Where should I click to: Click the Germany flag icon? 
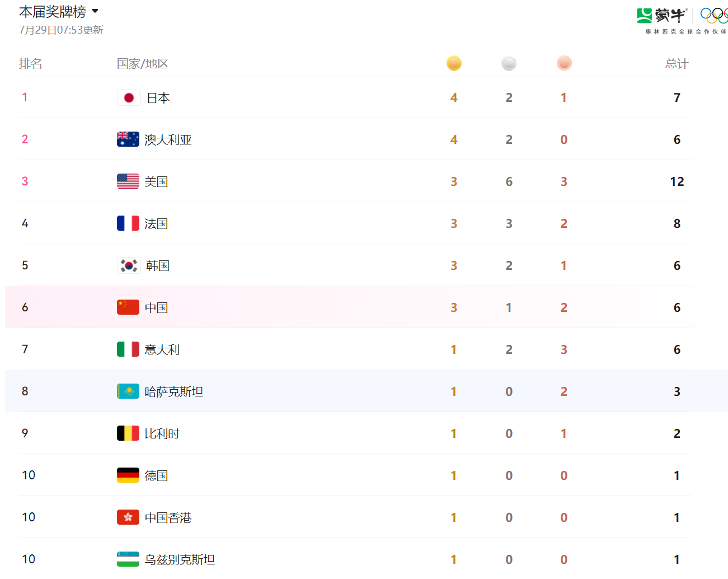click(128, 475)
